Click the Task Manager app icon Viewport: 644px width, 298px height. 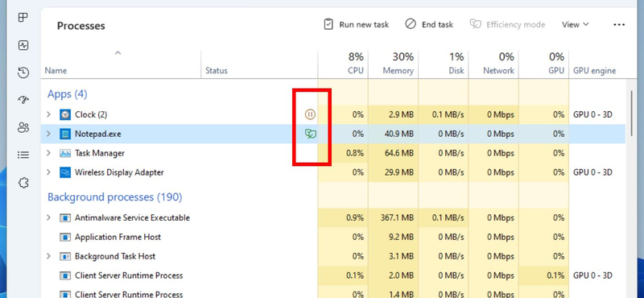click(x=65, y=153)
